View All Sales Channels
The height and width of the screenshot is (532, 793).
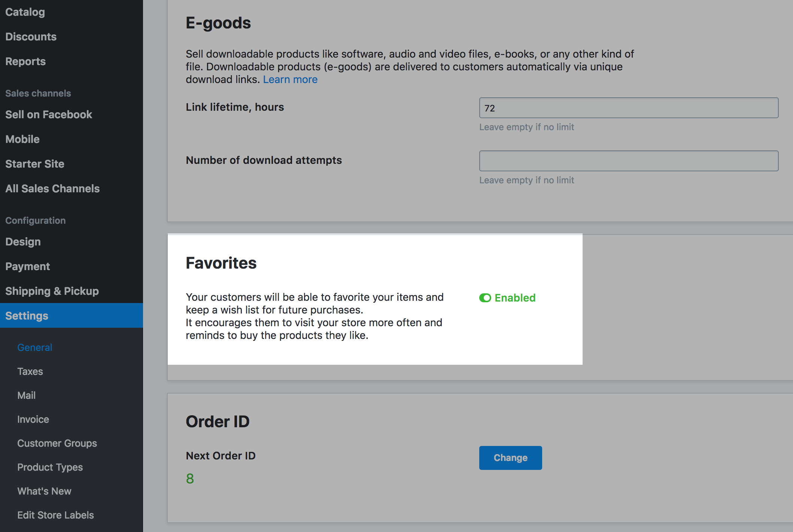click(x=52, y=189)
